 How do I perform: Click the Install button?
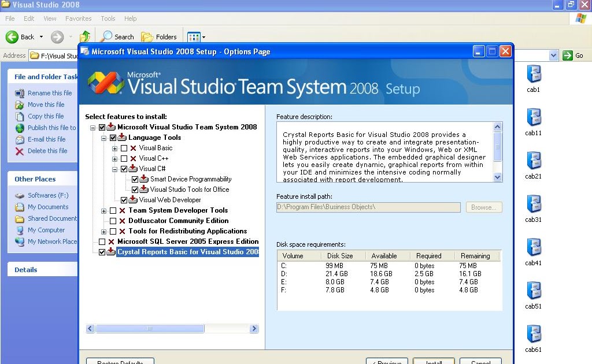coord(434,362)
